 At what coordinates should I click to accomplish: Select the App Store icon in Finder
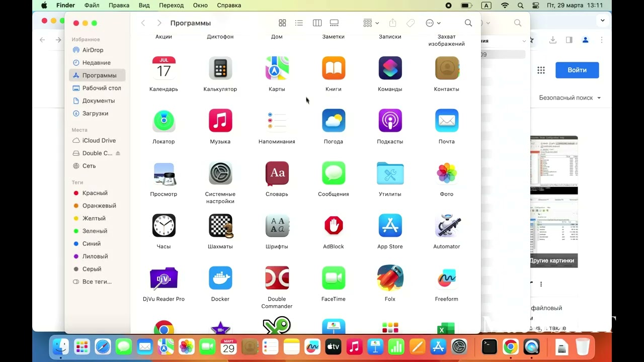[390, 225]
